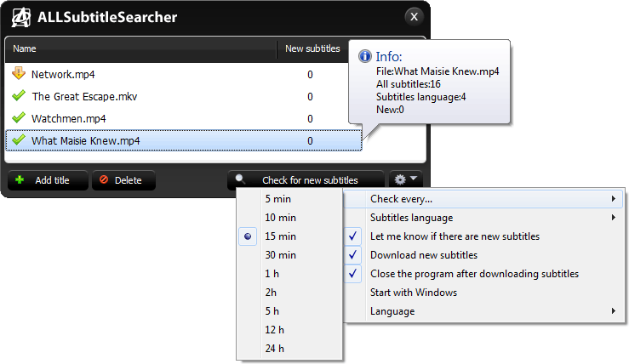Select the 5 h check interval
The image size is (629, 364).
[289, 311]
